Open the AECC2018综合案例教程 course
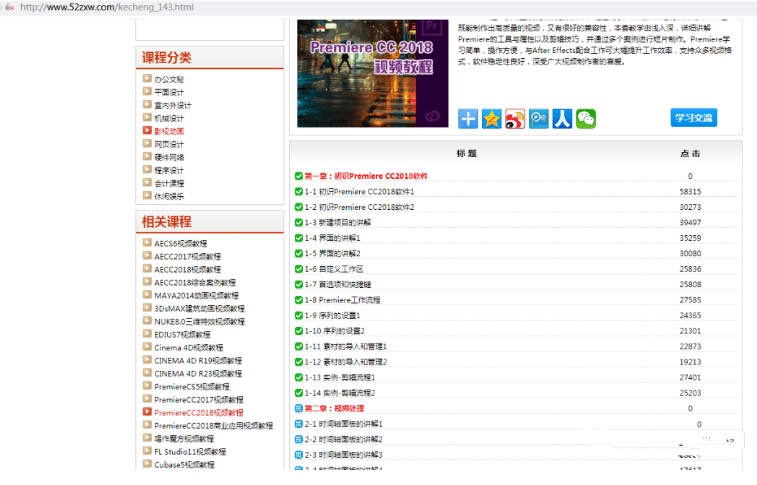The width and height of the screenshot is (757, 485). pyautogui.click(x=195, y=283)
